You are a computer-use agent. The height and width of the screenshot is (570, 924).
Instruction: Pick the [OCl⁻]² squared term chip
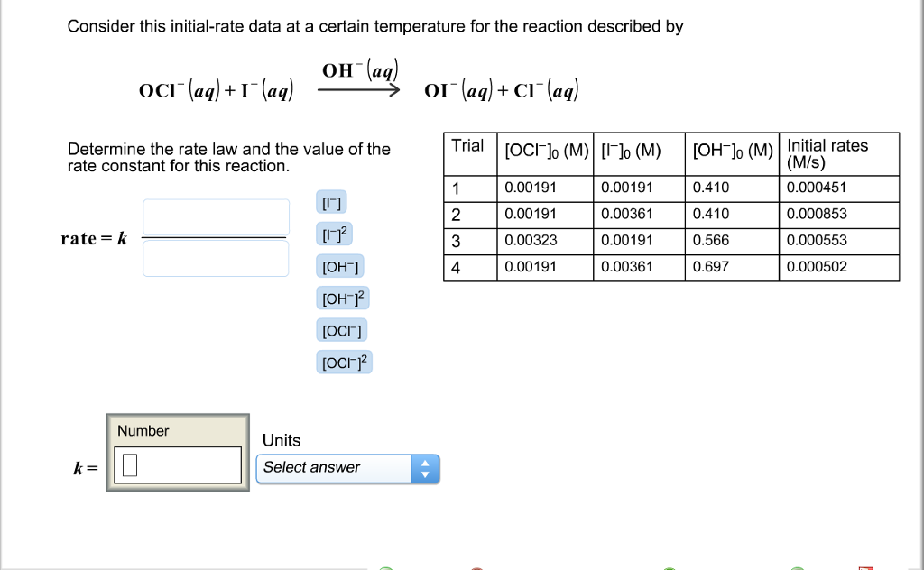click(344, 363)
